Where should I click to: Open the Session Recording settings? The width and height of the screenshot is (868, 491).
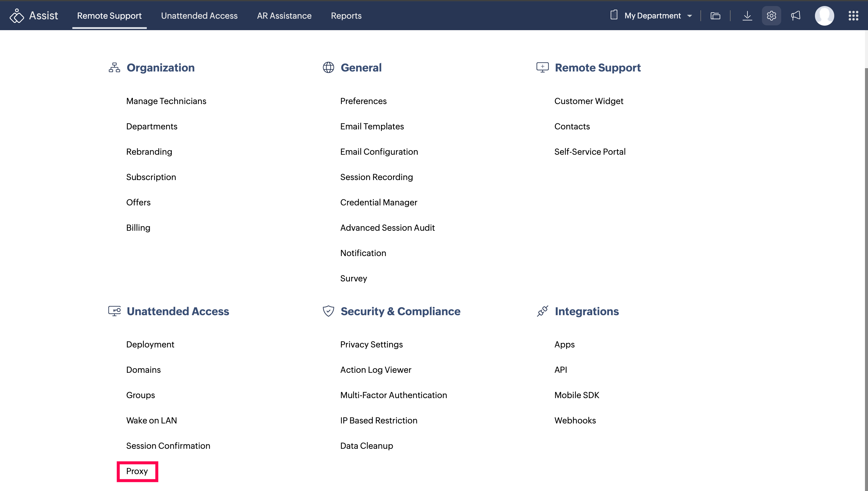click(x=376, y=177)
